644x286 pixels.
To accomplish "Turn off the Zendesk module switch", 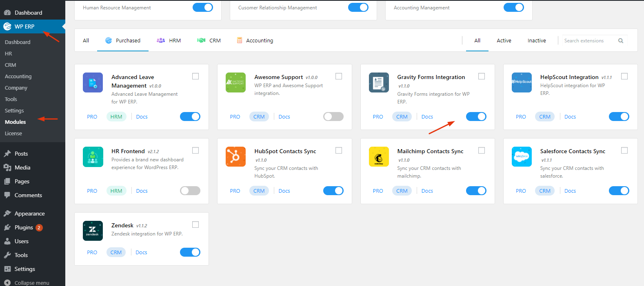I will (190, 252).
